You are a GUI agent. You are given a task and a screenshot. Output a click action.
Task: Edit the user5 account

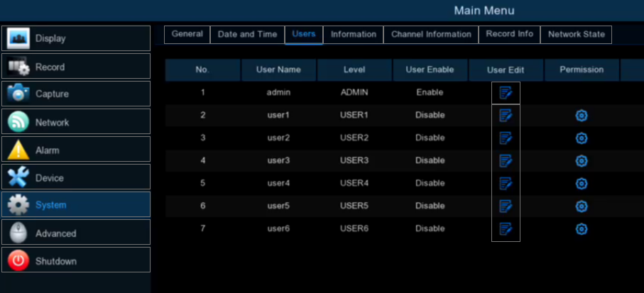click(x=506, y=206)
